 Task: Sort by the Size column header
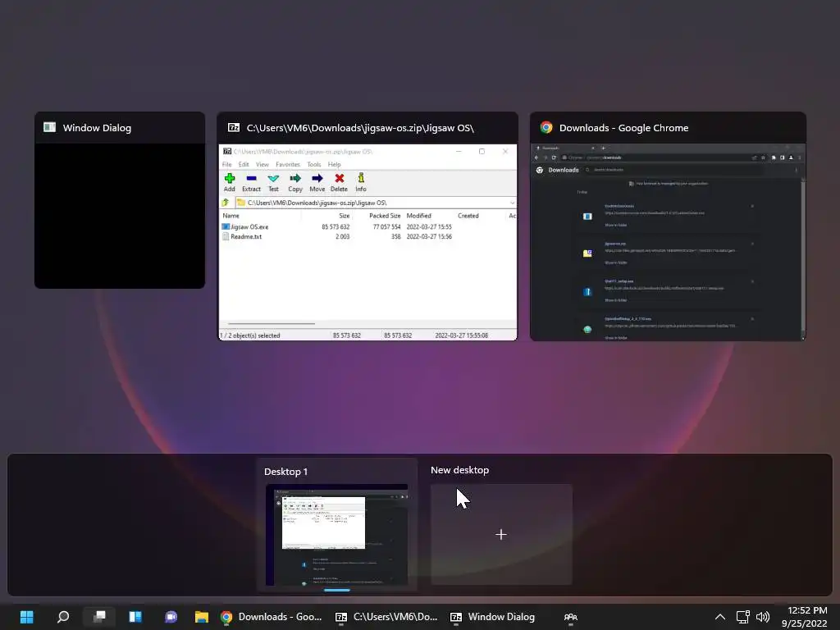click(x=344, y=216)
